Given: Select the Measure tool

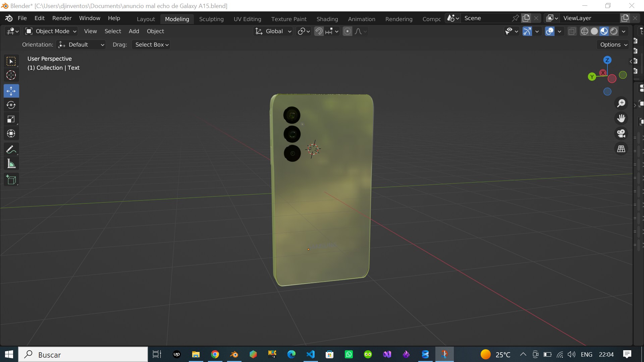Looking at the screenshot, I should coord(11,164).
